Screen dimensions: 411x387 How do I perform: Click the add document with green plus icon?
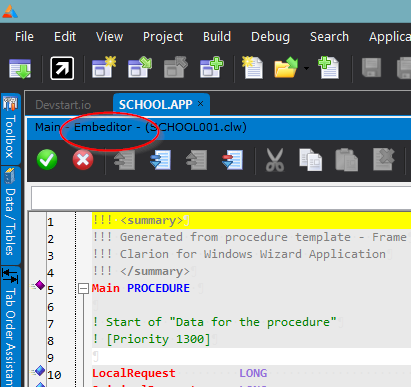click(328, 68)
